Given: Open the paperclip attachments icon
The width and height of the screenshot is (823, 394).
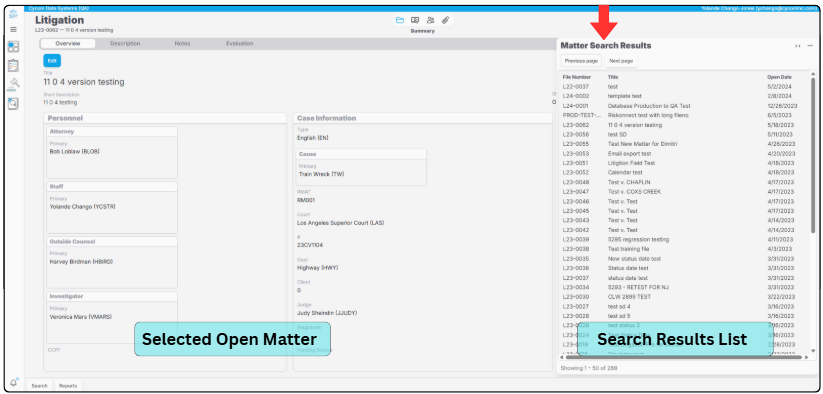Looking at the screenshot, I should 445,20.
